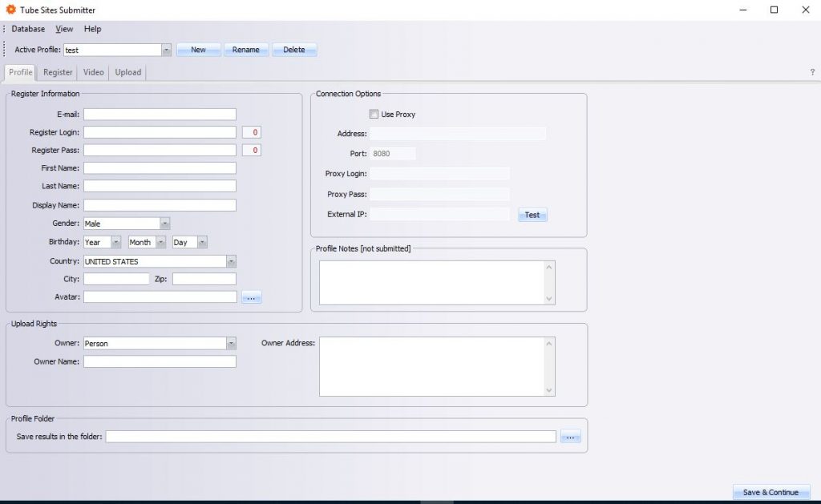Click the Proxy Login field
821x504 pixels.
tap(440, 173)
